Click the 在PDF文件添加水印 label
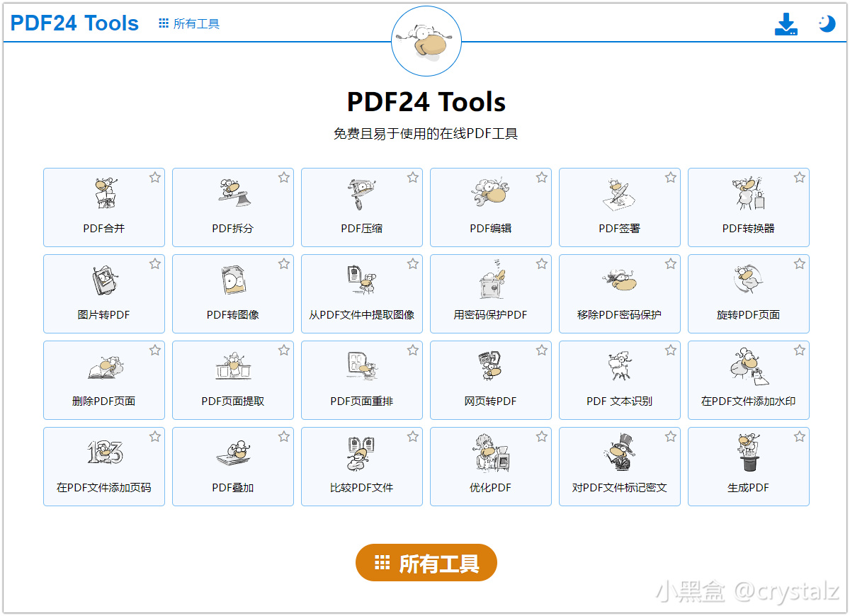 [x=749, y=401]
